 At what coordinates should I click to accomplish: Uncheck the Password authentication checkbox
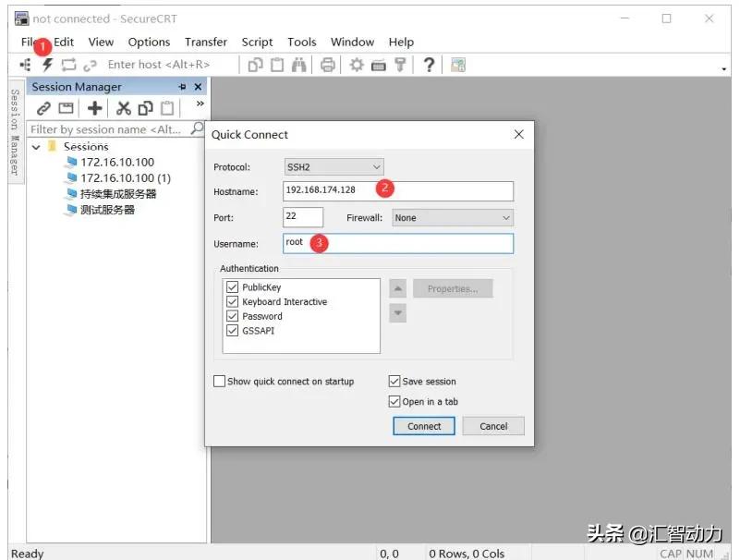(x=233, y=315)
